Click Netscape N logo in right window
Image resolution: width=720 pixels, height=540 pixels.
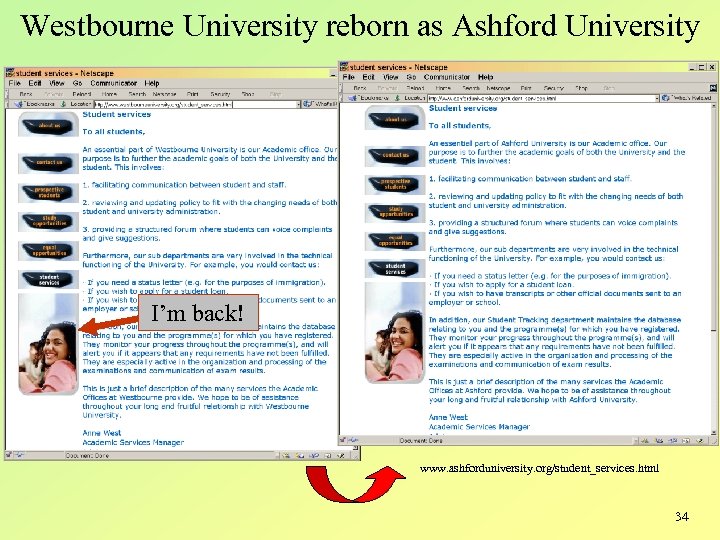[713, 87]
